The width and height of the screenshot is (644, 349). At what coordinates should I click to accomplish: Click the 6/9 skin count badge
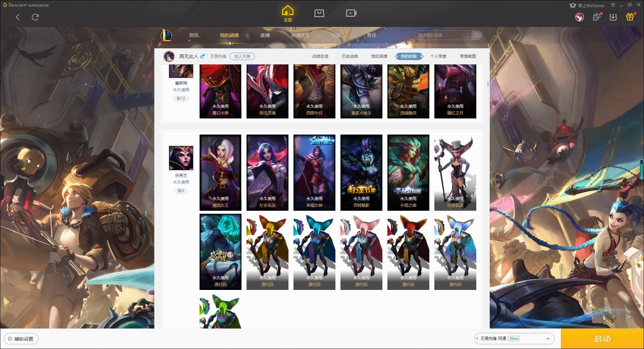(x=181, y=191)
